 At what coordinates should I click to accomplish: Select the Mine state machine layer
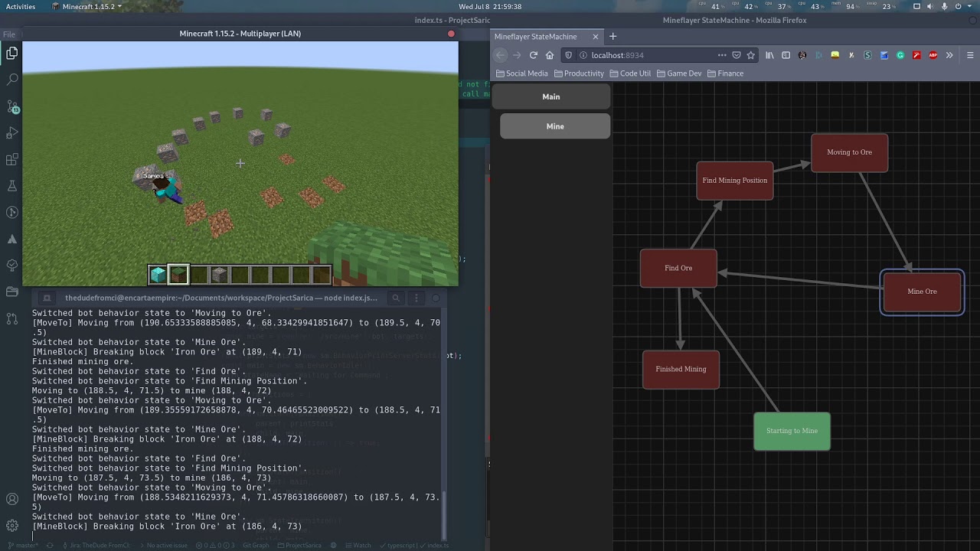[555, 126]
